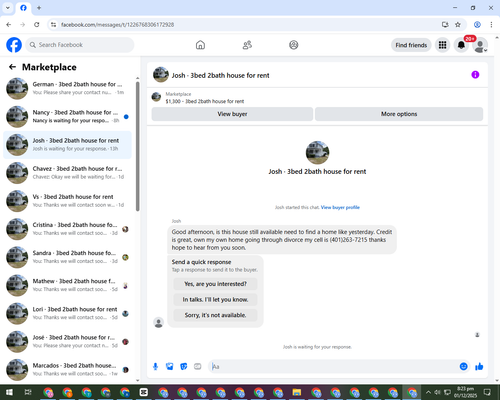Open the notifications bell icon
The image size is (500, 400).
point(461,45)
